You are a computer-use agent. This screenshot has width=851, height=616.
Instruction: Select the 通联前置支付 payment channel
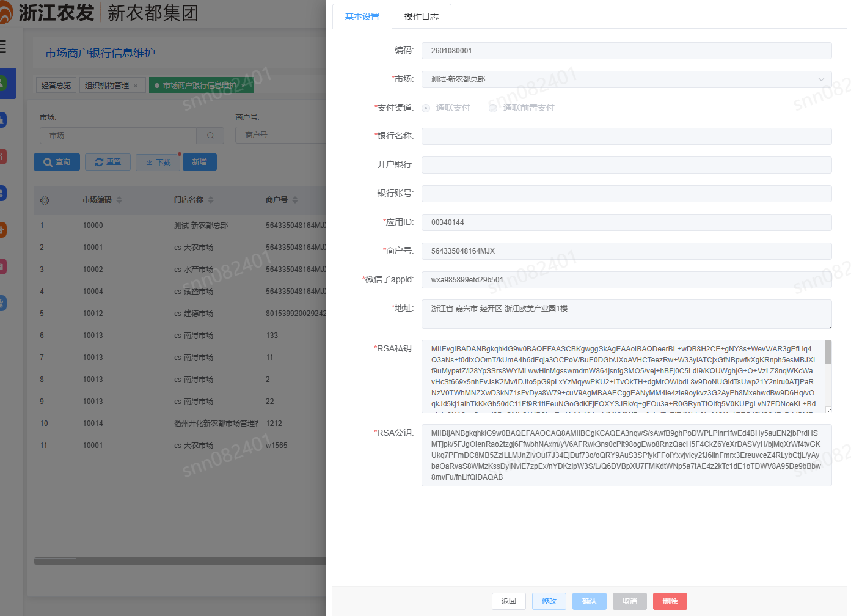click(x=492, y=108)
